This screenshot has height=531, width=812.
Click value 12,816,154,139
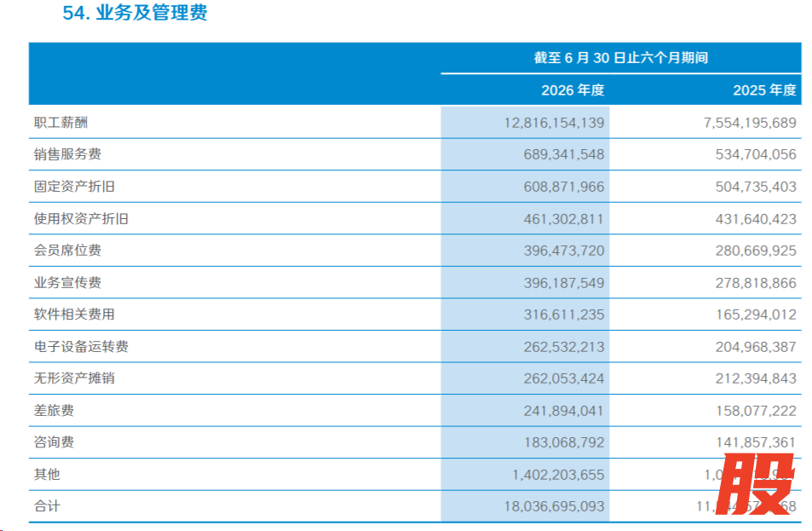(x=554, y=123)
